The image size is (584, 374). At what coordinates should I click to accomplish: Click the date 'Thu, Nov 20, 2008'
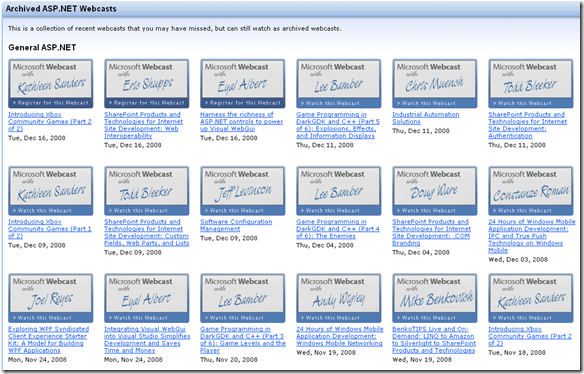pyautogui.click(x=229, y=360)
